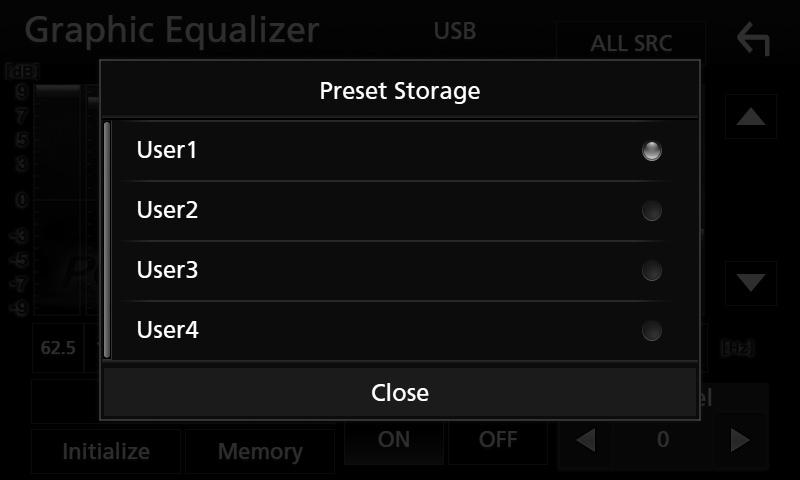Tap the back arrow icon
Viewport: 800px width, 480px height.
(754, 39)
